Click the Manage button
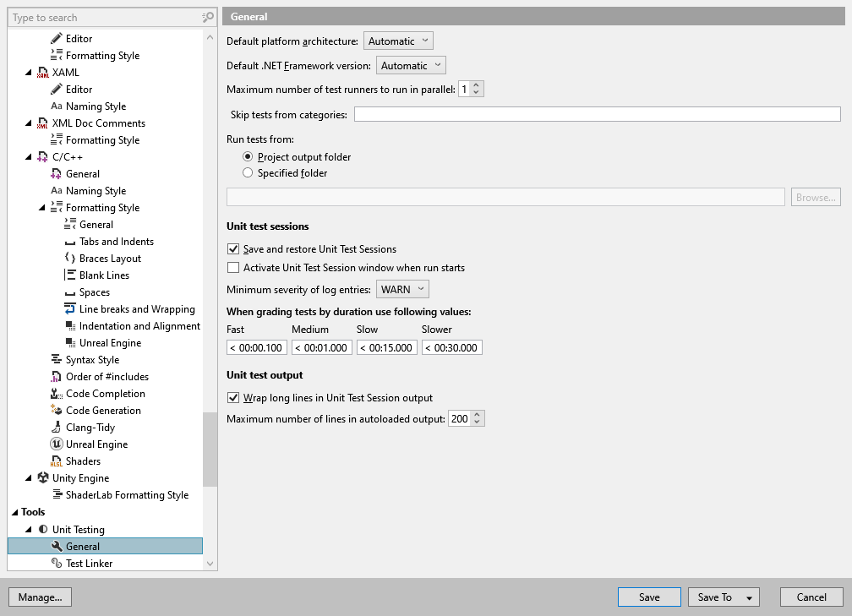This screenshot has width=852, height=616. [40, 597]
